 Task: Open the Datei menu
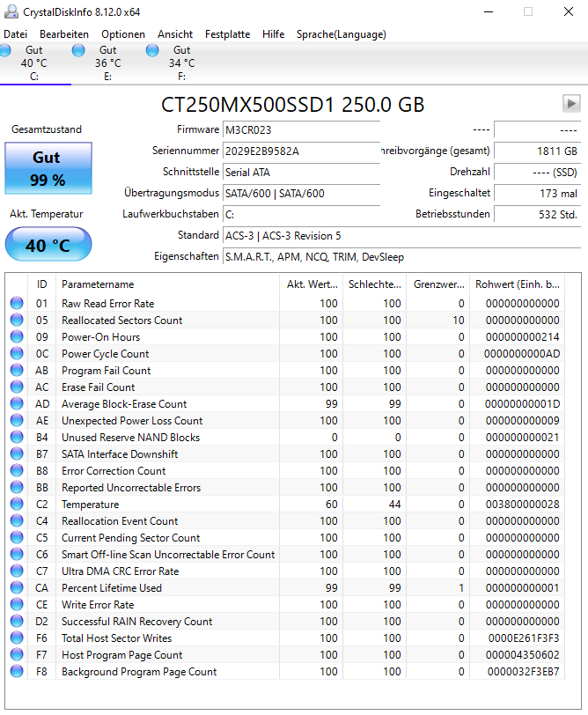point(16,34)
